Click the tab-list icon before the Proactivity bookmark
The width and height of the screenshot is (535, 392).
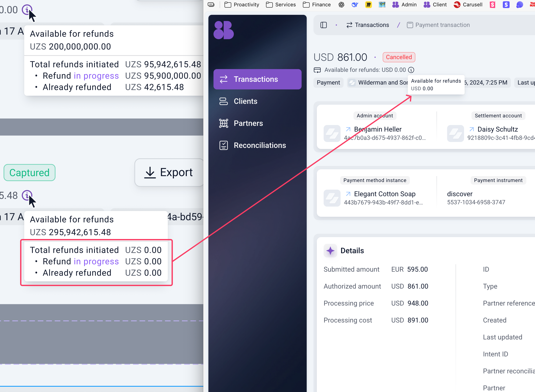tap(211, 5)
